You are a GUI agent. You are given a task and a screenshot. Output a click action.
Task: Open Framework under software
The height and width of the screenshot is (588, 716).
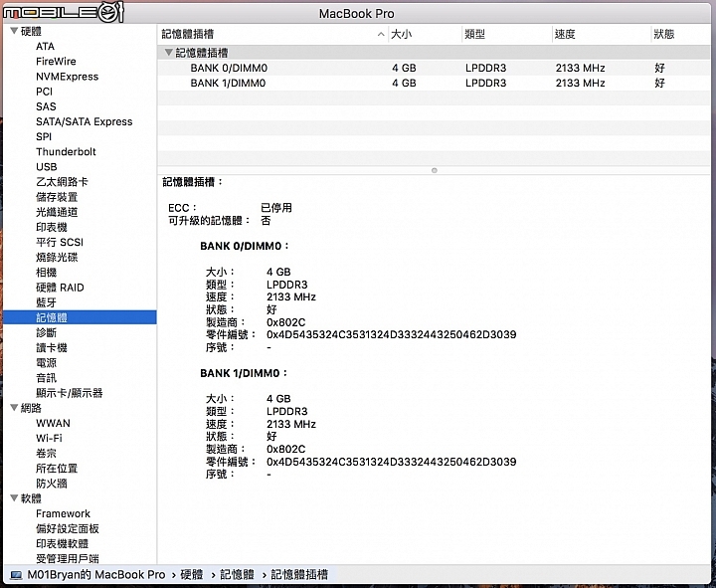63,513
